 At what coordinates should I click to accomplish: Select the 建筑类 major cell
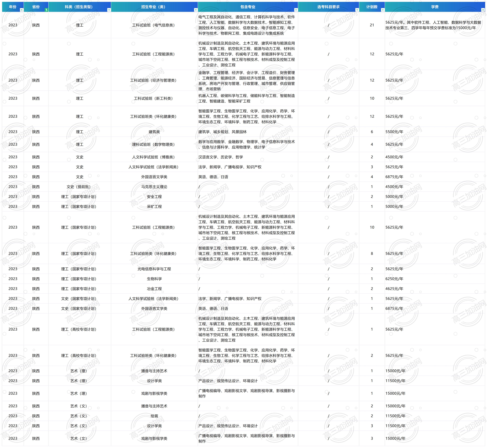coord(154,132)
